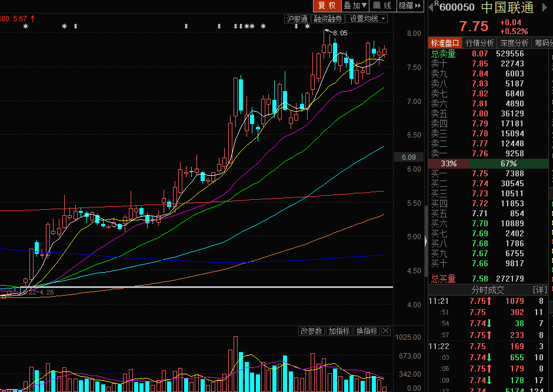Open the 行情分析 tab
This screenshot has width=553, height=392.
click(x=479, y=43)
